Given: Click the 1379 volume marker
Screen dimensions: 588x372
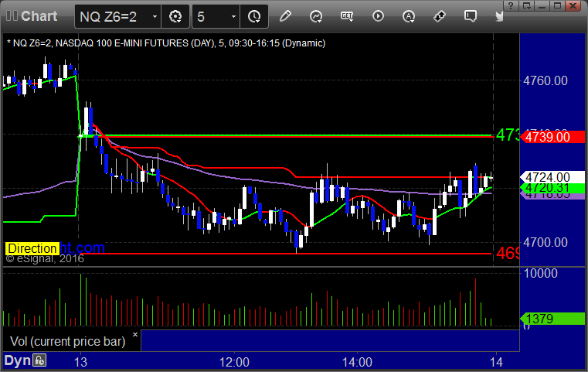Looking at the screenshot, I should click(x=552, y=319).
